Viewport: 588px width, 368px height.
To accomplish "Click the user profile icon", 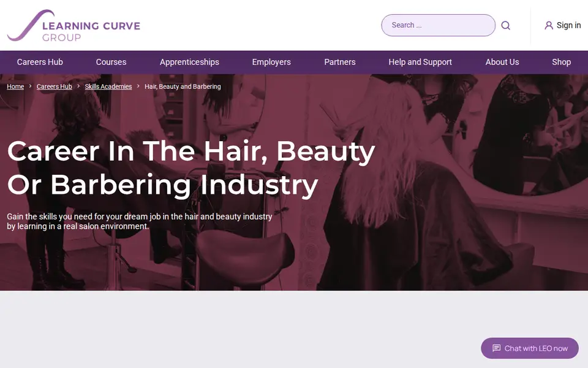I will pos(549,25).
